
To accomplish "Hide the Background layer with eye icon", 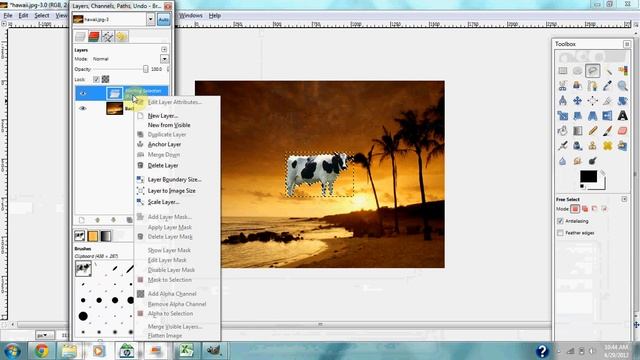I will (83, 108).
